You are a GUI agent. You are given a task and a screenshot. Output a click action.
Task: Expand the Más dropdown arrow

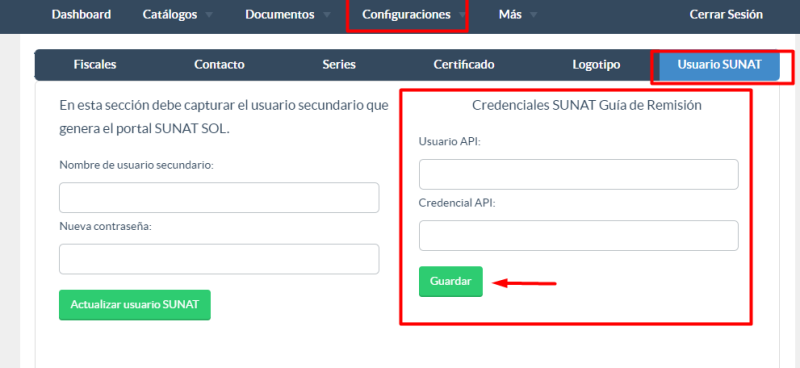click(533, 15)
